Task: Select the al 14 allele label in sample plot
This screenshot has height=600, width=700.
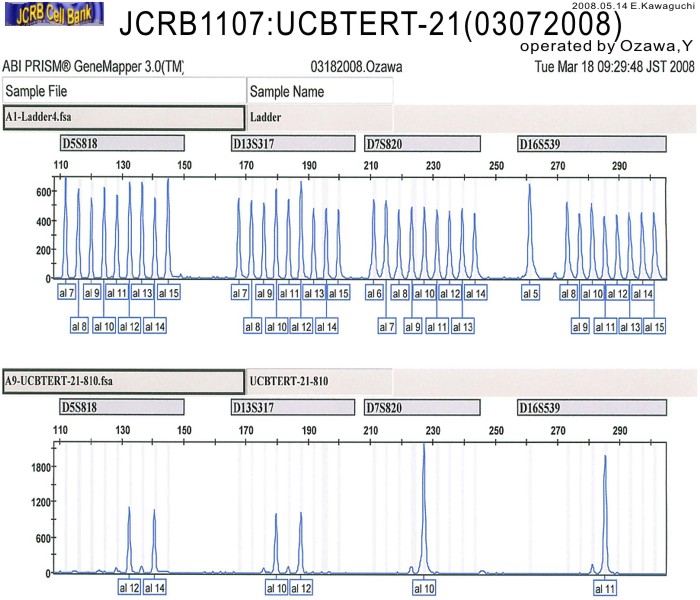Action: [155, 587]
